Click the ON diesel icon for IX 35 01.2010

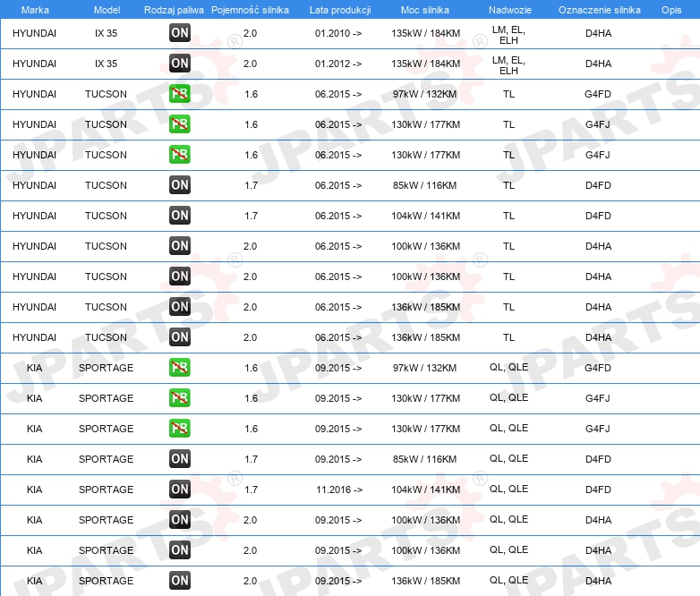180,32
